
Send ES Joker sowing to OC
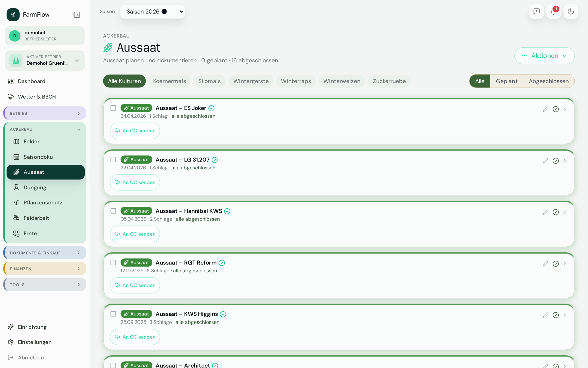click(x=135, y=131)
